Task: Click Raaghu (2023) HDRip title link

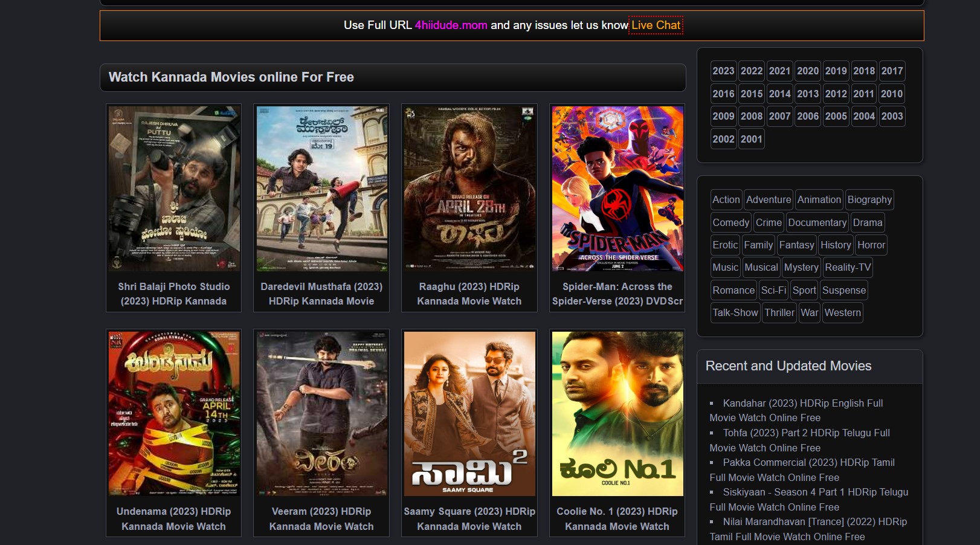Action: [x=469, y=294]
